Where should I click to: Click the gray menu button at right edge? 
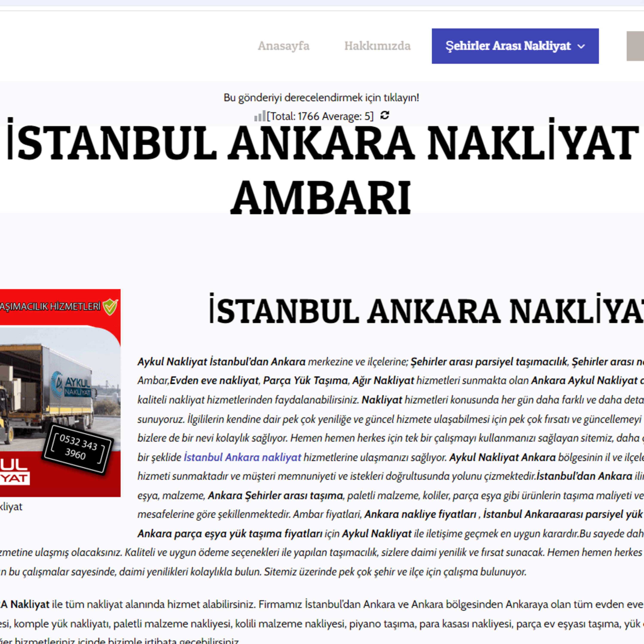pos(635,46)
